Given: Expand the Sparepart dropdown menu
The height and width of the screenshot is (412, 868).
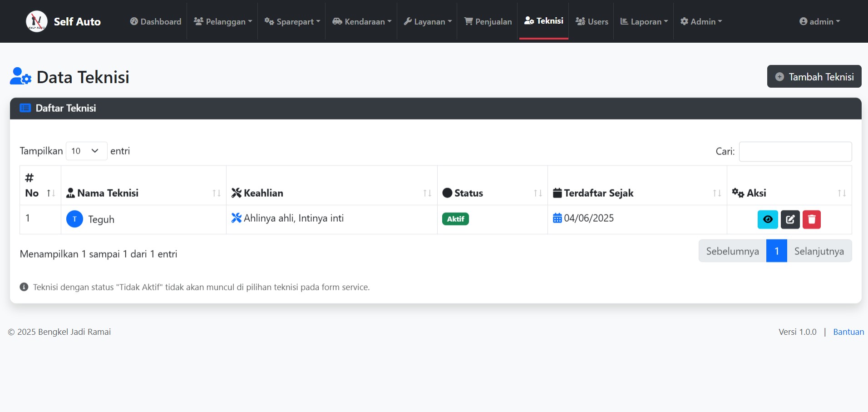Looking at the screenshot, I should 292,21.
